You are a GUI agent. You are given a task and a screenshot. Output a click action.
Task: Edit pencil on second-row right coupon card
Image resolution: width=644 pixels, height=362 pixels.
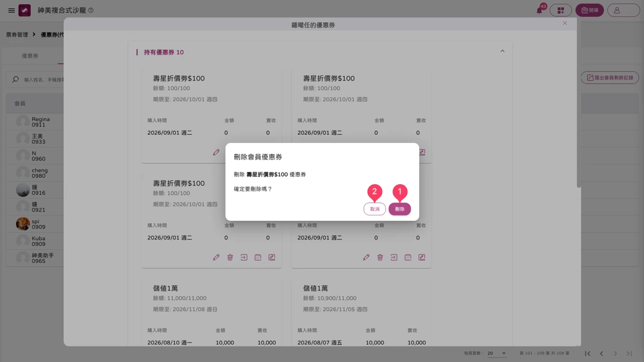tap(366, 257)
